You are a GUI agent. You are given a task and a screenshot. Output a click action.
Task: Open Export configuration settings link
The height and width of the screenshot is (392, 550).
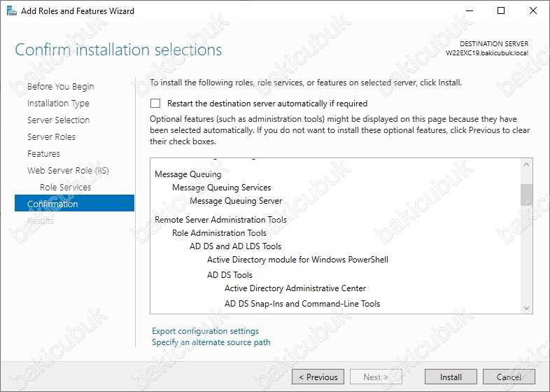(x=205, y=331)
